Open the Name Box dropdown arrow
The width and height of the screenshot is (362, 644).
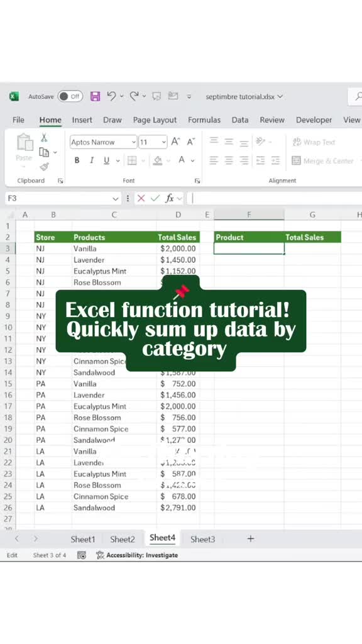click(116, 199)
